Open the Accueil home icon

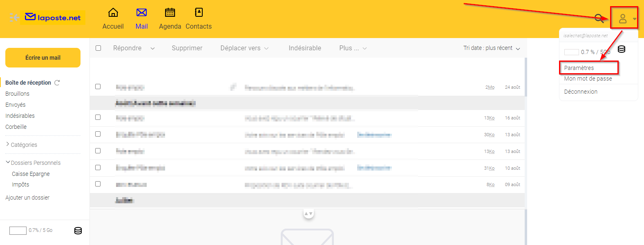tap(113, 13)
